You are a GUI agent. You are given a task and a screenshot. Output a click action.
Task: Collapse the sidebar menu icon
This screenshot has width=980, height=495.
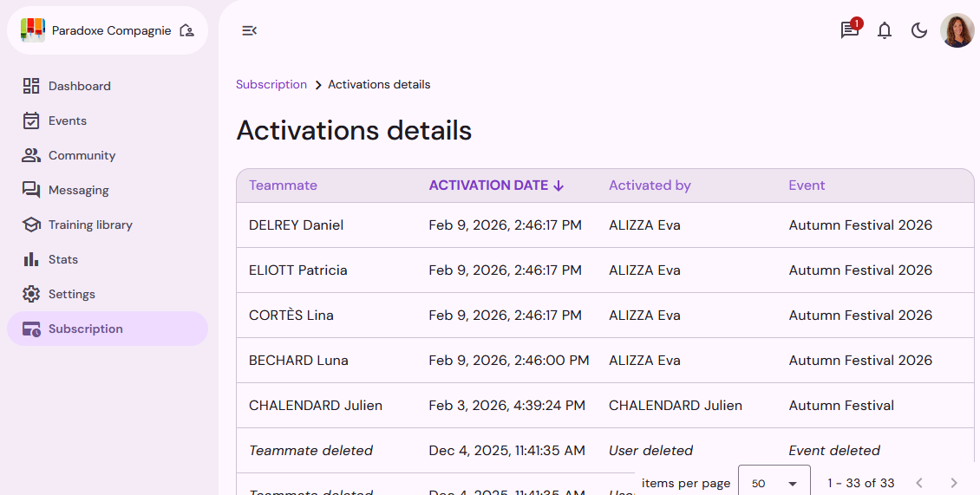[x=249, y=30]
